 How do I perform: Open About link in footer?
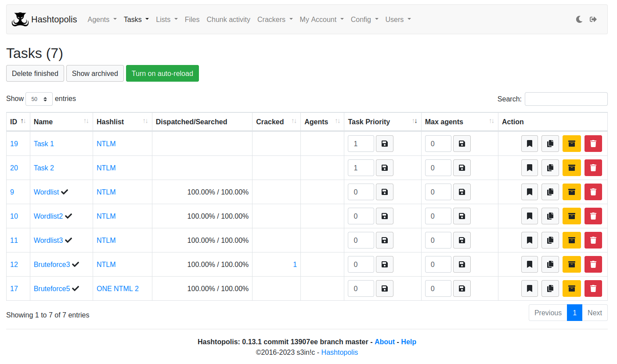click(x=385, y=342)
